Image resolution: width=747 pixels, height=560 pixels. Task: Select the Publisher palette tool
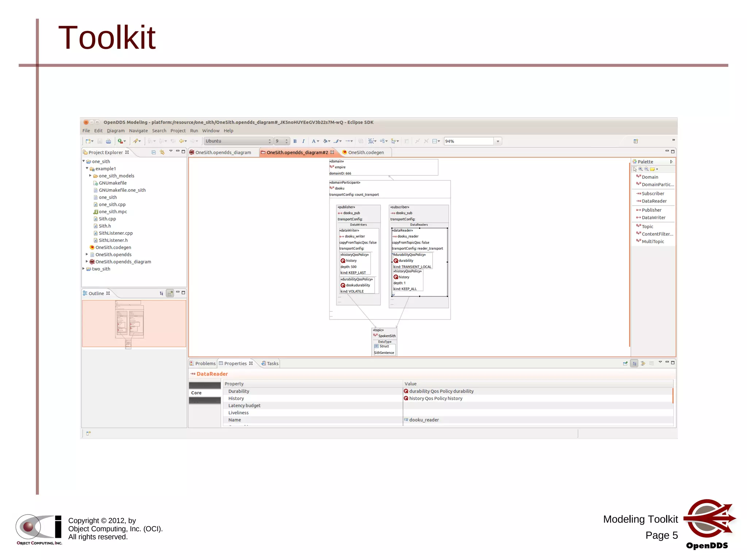(649, 210)
